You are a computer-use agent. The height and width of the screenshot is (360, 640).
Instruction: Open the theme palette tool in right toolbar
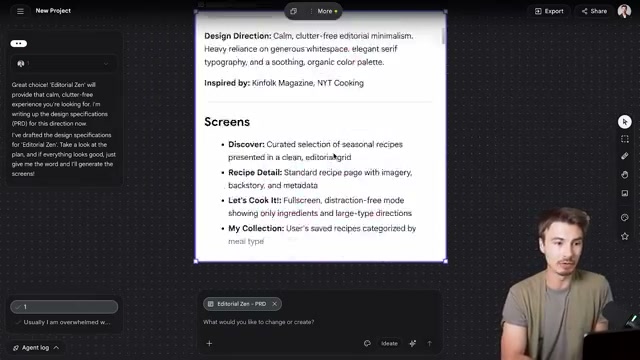point(624,218)
